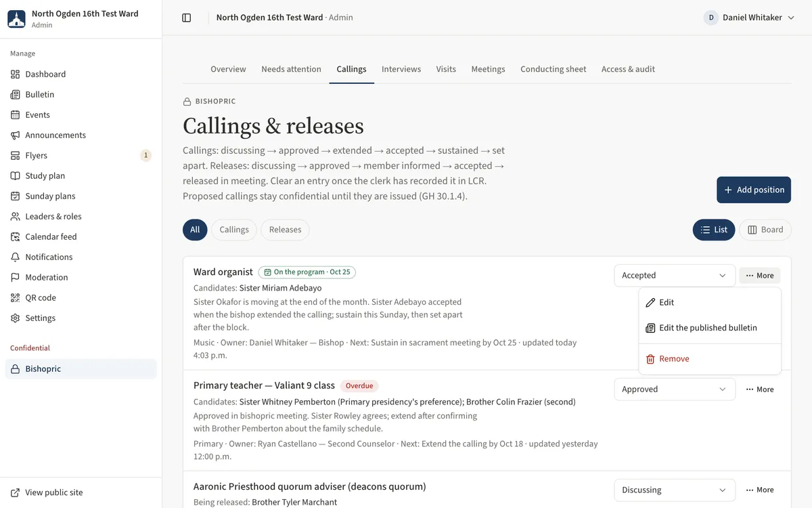Open the Access & audit tab

[628, 69]
